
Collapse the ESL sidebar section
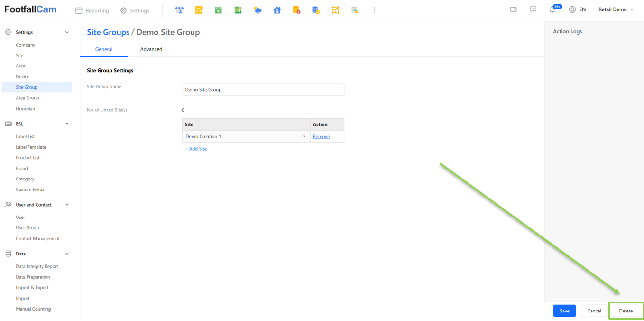[x=67, y=124]
